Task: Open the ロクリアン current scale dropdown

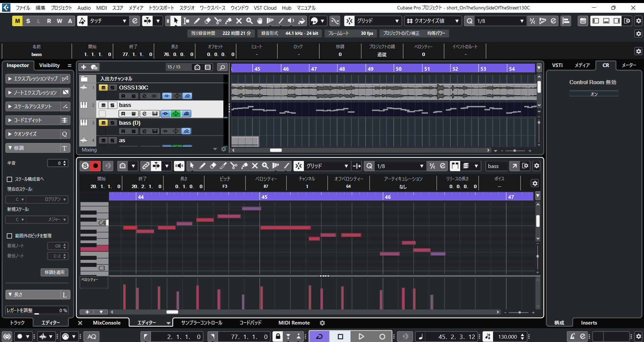Action: point(47,199)
